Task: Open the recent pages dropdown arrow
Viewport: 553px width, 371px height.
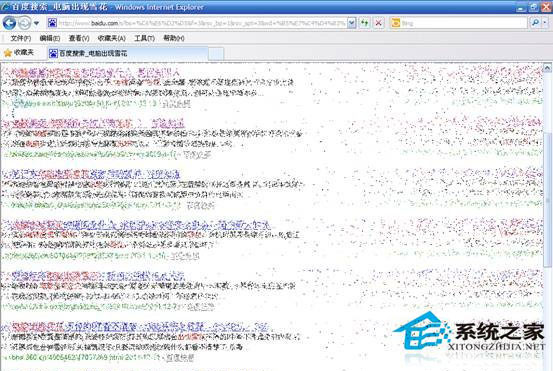Action: coord(36,24)
